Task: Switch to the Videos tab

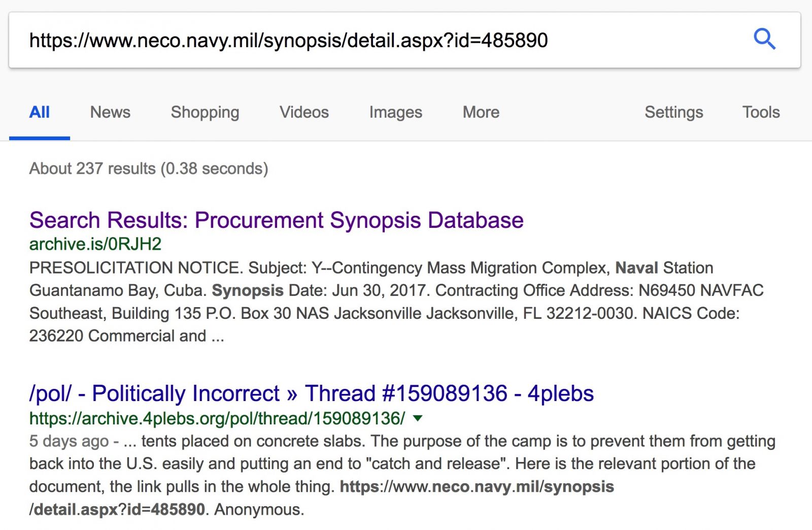Action: [304, 112]
